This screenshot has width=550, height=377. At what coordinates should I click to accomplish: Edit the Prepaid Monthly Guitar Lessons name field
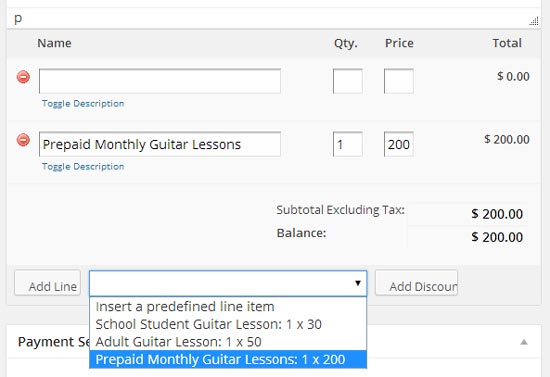tap(160, 144)
